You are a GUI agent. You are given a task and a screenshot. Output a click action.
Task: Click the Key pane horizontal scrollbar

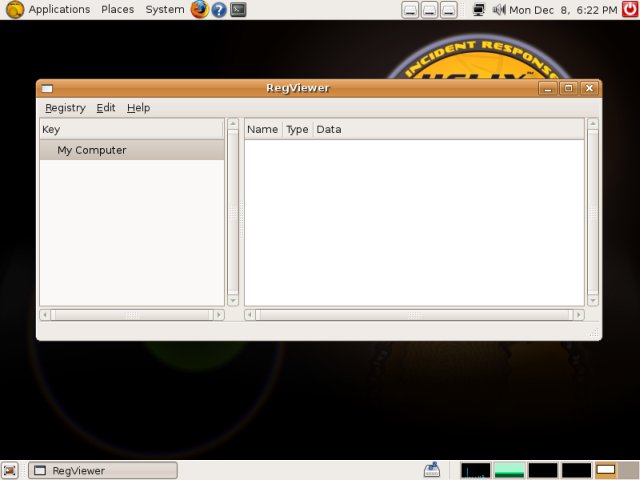click(x=132, y=315)
